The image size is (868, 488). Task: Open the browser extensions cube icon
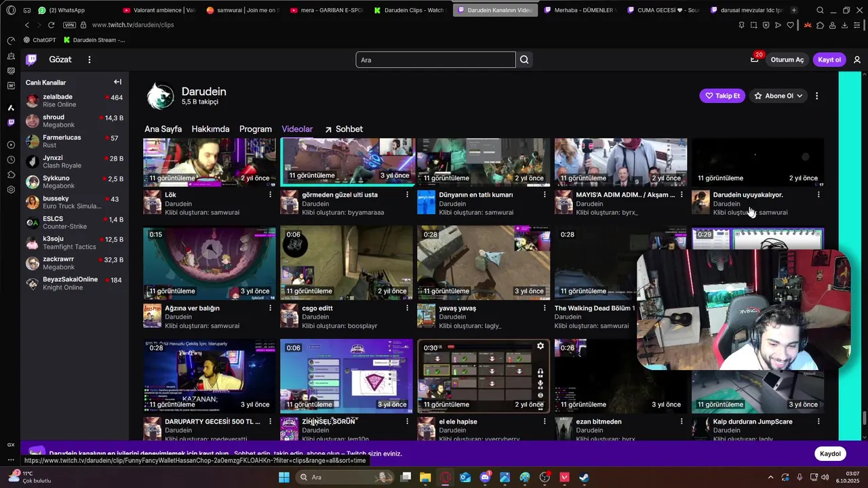tap(821, 25)
